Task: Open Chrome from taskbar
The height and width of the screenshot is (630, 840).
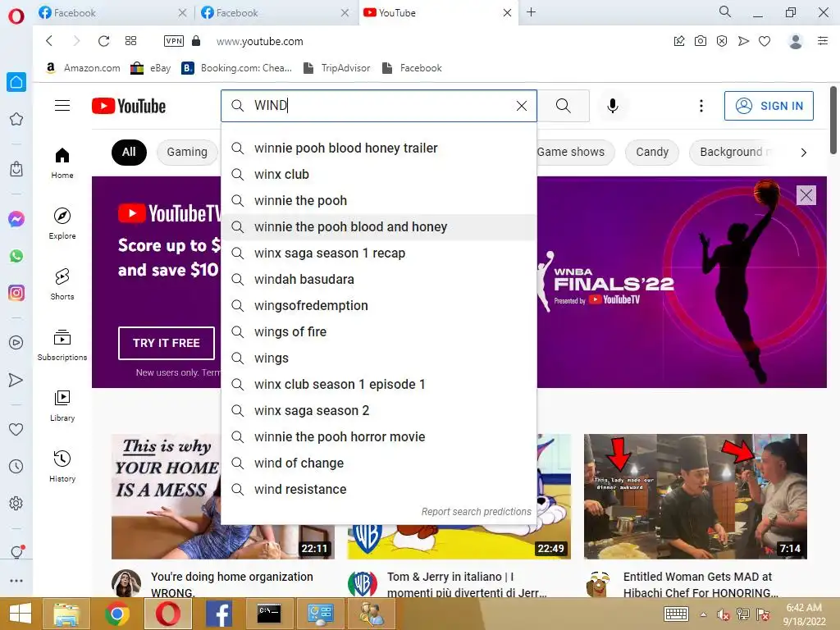Action: click(117, 614)
